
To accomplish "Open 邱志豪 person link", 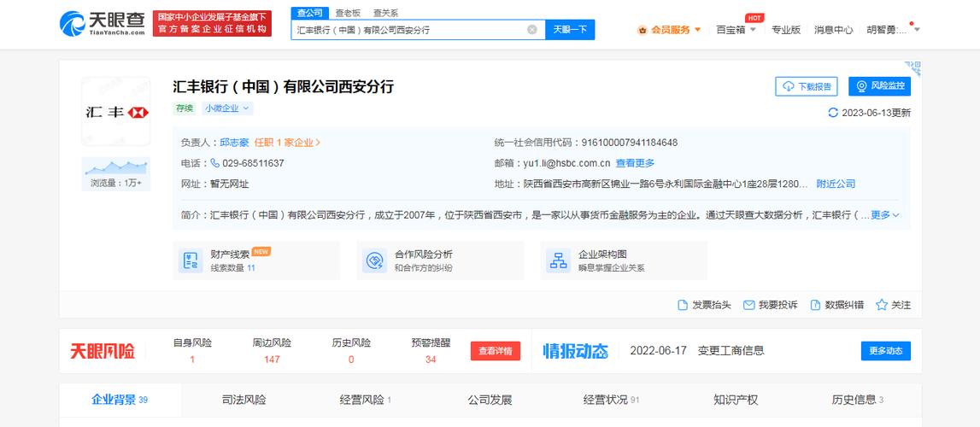I will tap(234, 143).
